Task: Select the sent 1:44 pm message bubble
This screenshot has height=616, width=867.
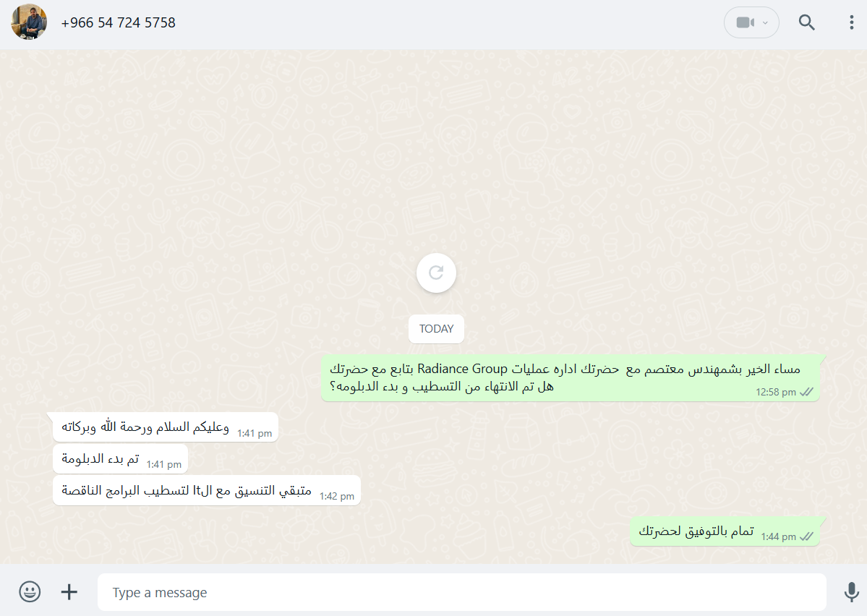Action: point(725,531)
